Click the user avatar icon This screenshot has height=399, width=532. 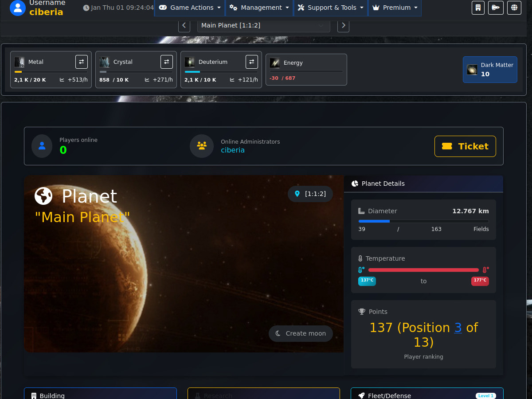[18, 8]
